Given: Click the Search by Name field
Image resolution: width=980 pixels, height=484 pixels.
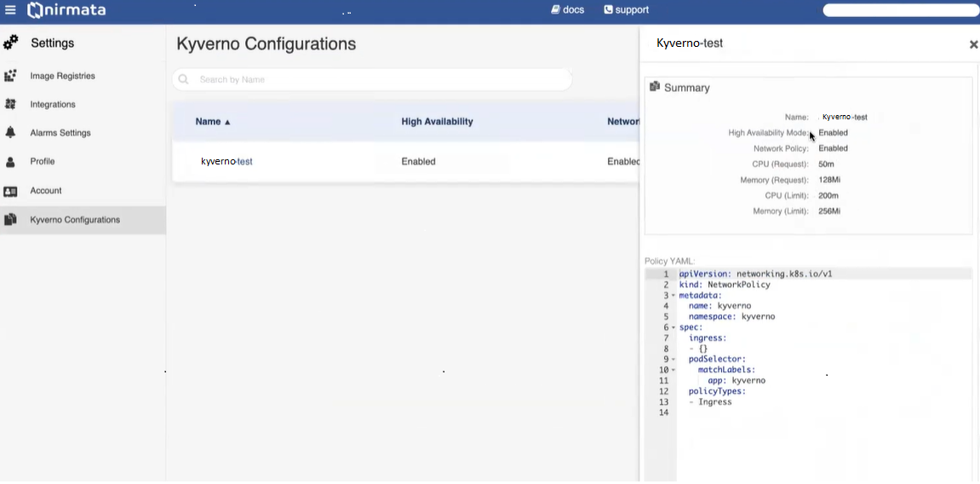Looking at the screenshot, I should coord(372,79).
